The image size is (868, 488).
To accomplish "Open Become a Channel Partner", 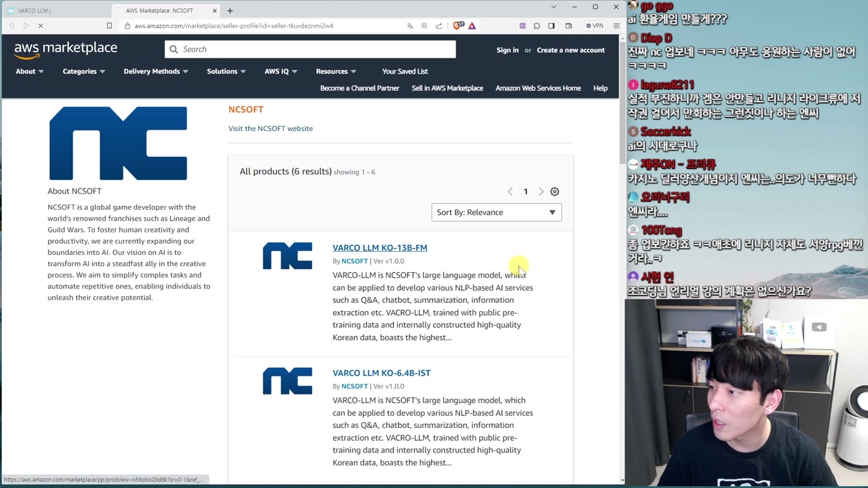I will (x=360, y=88).
